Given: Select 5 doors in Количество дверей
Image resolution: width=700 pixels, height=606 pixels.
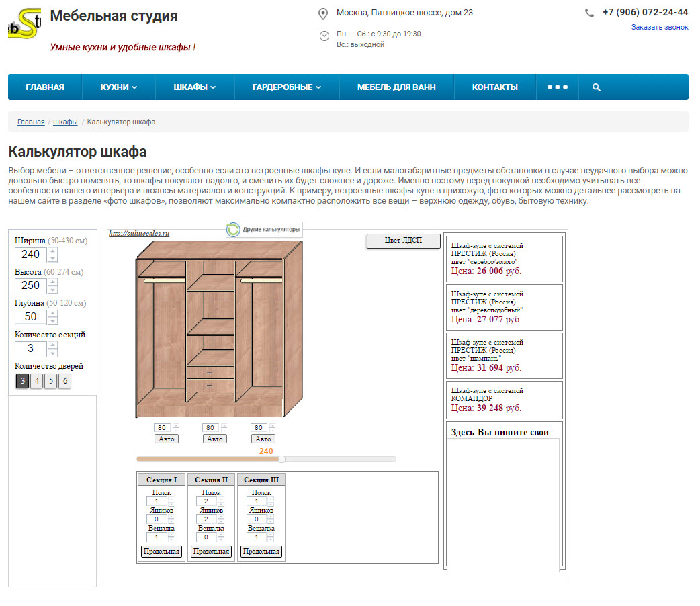Looking at the screenshot, I should 51,381.
